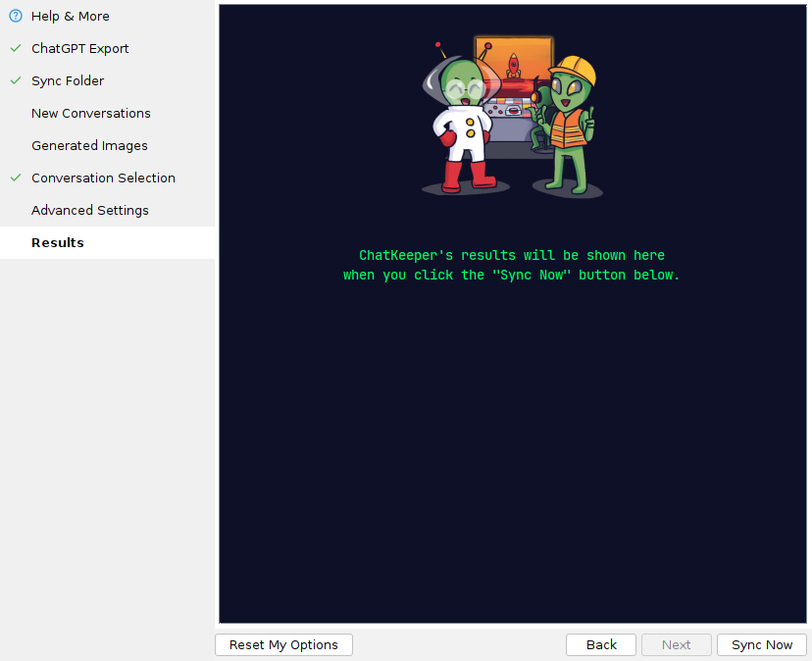The image size is (812, 661).
Task: Click the checkmark beside Conversation Selection
Action: tap(15, 178)
